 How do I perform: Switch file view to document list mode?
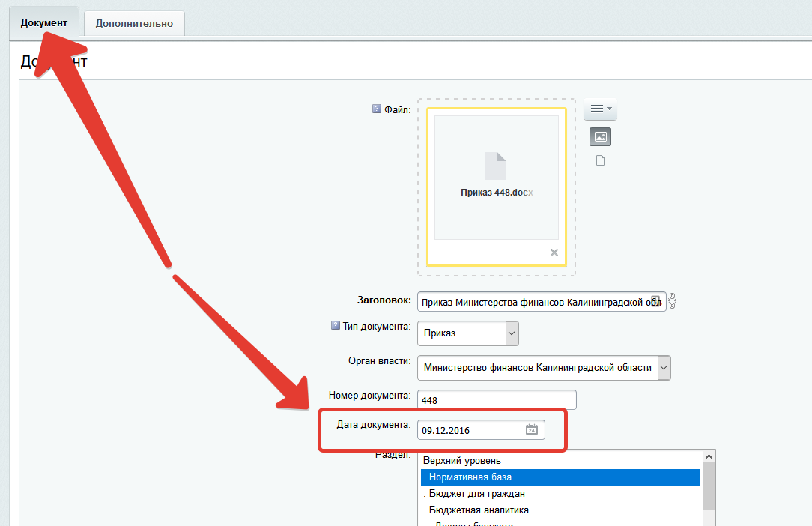click(600, 160)
